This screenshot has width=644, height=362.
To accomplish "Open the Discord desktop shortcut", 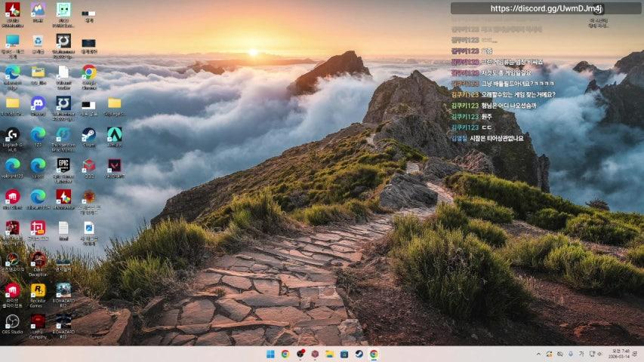I will (x=38, y=103).
